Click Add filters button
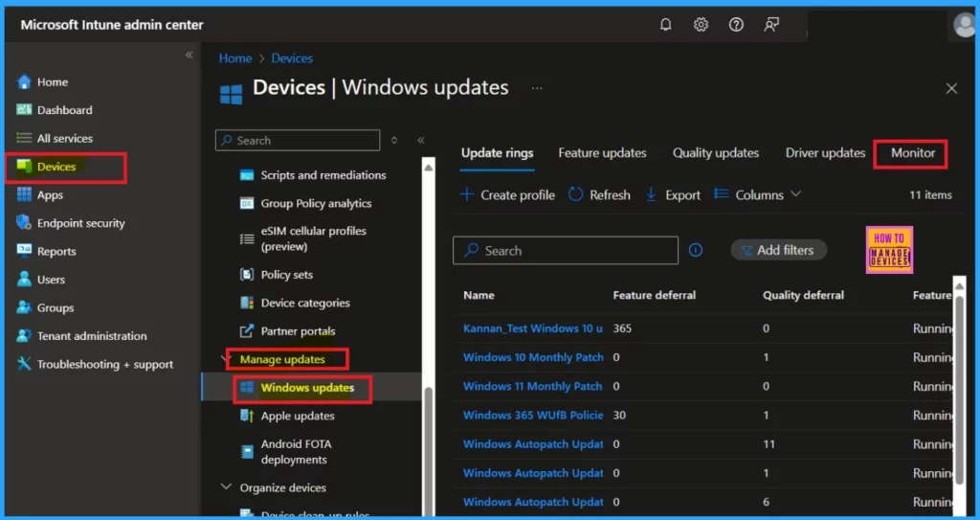Image resolution: width=980 pixels, height=520 pixels. (779, 250)
